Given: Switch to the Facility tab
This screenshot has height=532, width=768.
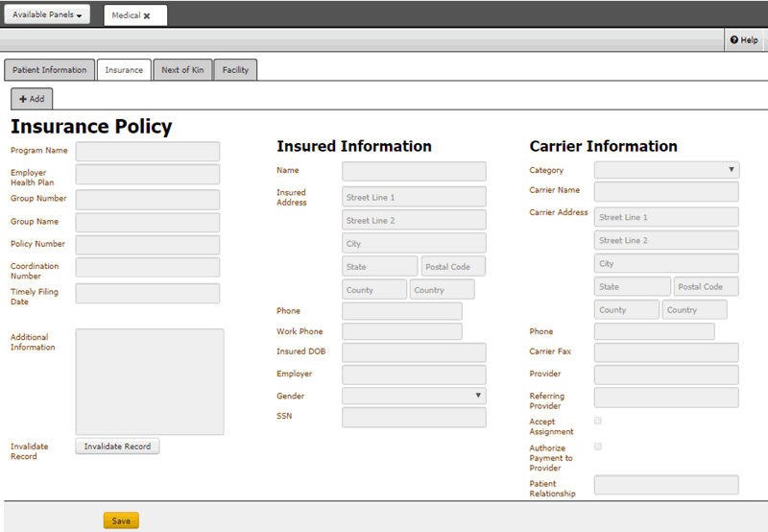Looking at the screenshot, I should pyautogui.click(x=235, y=70).
